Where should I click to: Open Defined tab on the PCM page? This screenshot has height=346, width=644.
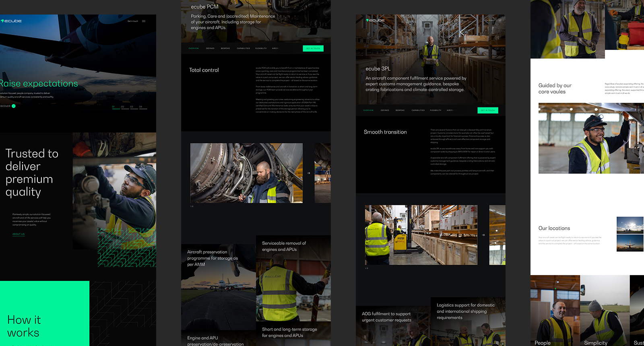click(x=210, y=48)
